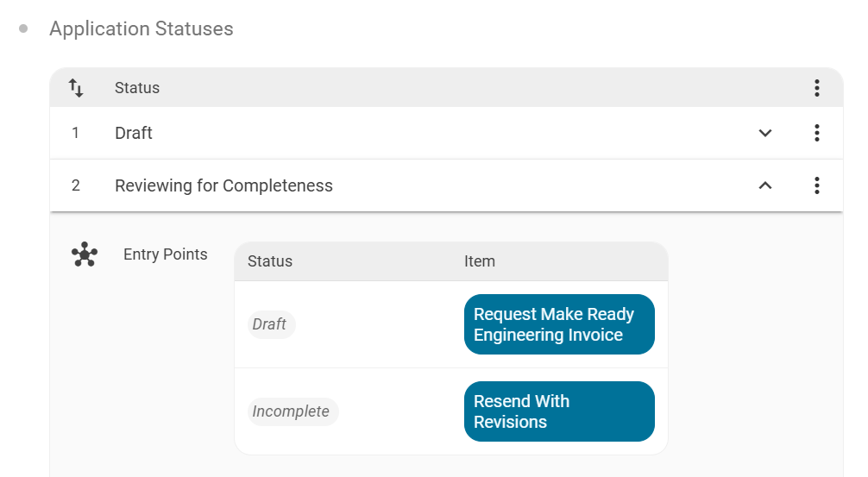Select the Draft entry point status chip
868x477 pixels.
coord(270,324)
